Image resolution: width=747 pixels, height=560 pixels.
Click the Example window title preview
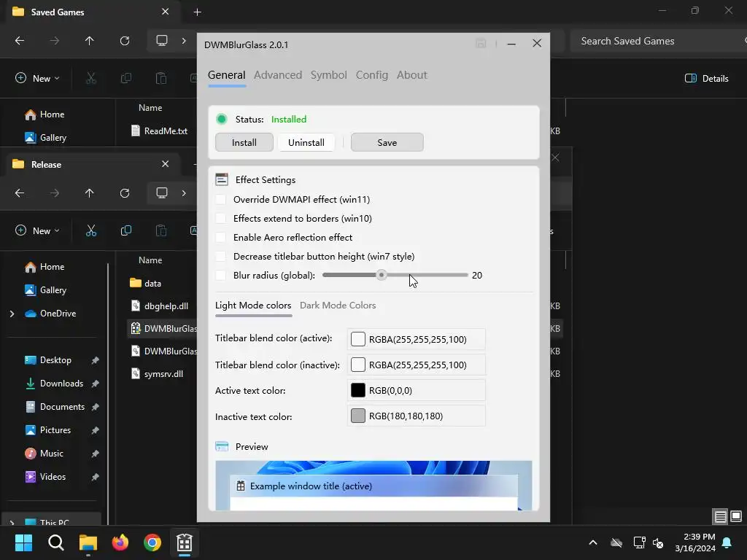373,486
